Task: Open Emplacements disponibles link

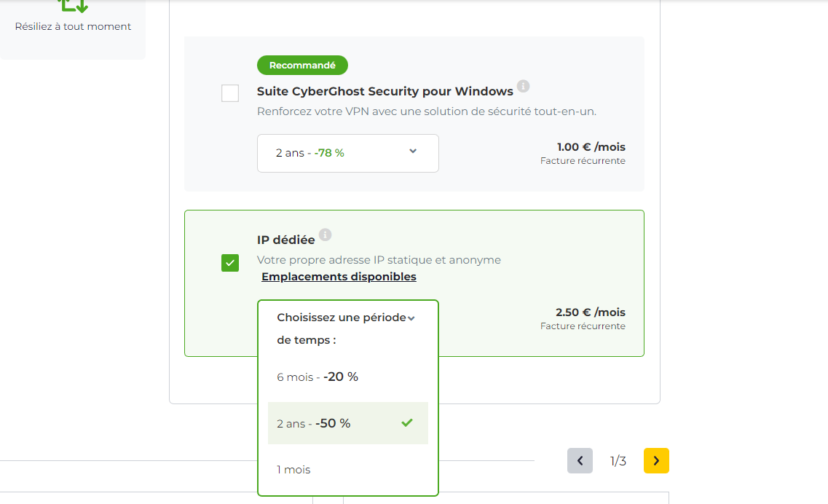Action: (339, 277)
